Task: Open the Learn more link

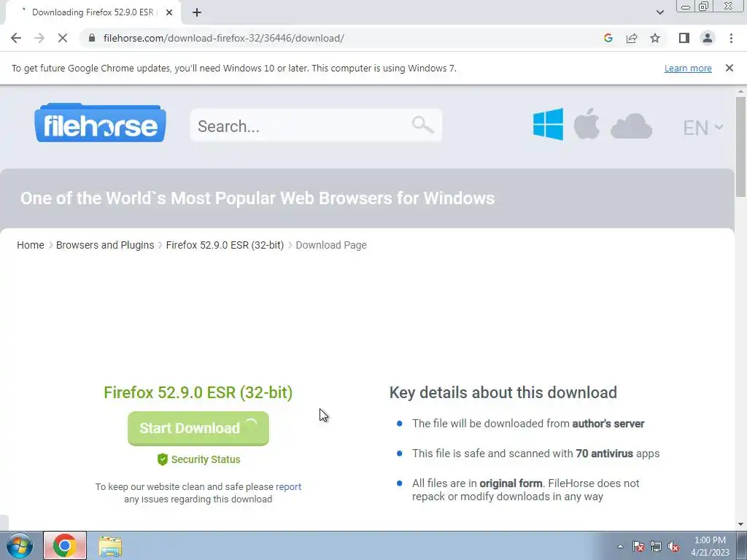Action: [688, 68]
